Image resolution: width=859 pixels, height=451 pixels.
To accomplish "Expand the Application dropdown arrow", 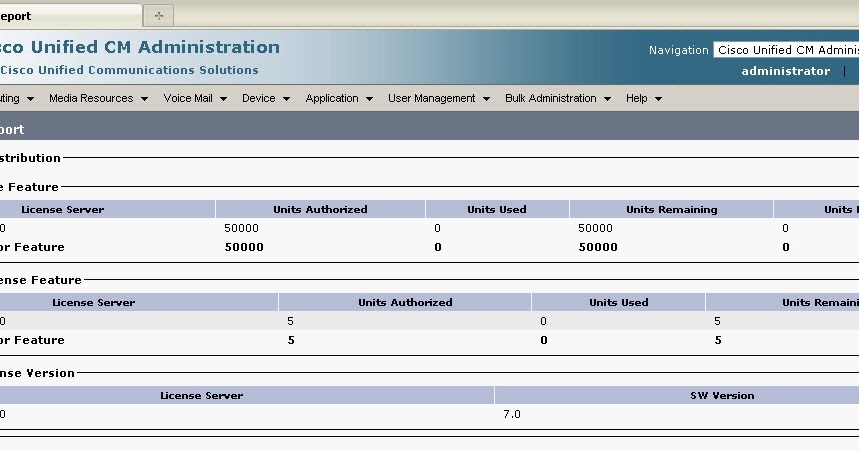I will 369,99.
